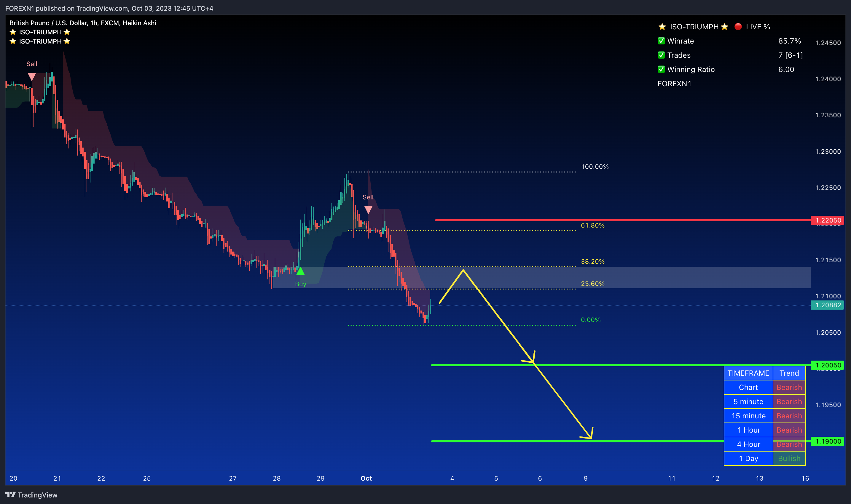The height and width of the screenshot is (504, 851).
Task: Click the 16 date label on time axis
Action: point(805,478)
